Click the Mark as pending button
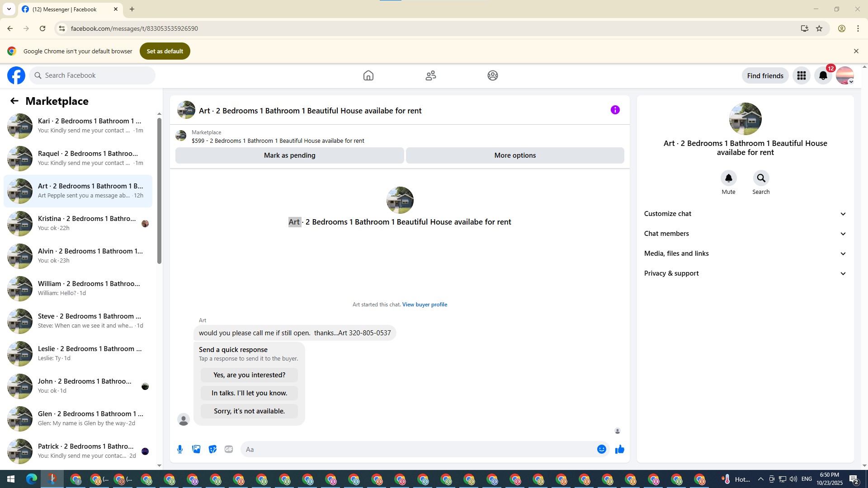The height and width of the screenshot is (488, 868). tap(289, 155)
